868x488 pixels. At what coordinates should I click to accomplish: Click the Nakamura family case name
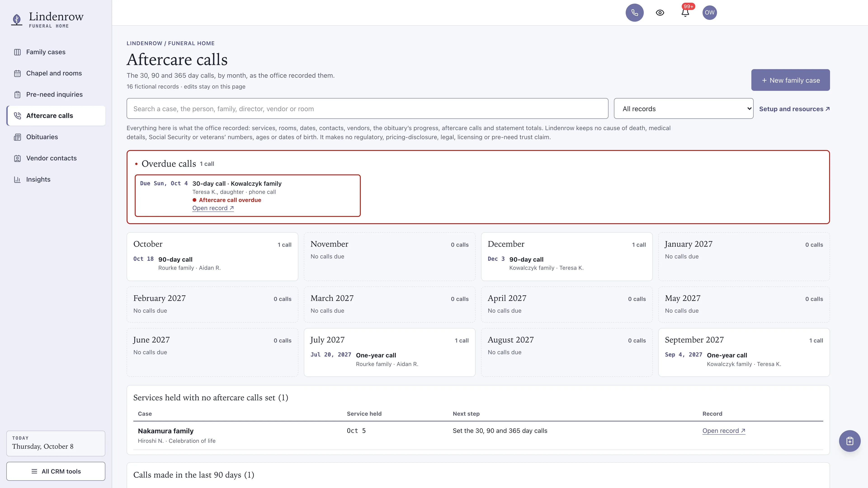tap(166, 431)
